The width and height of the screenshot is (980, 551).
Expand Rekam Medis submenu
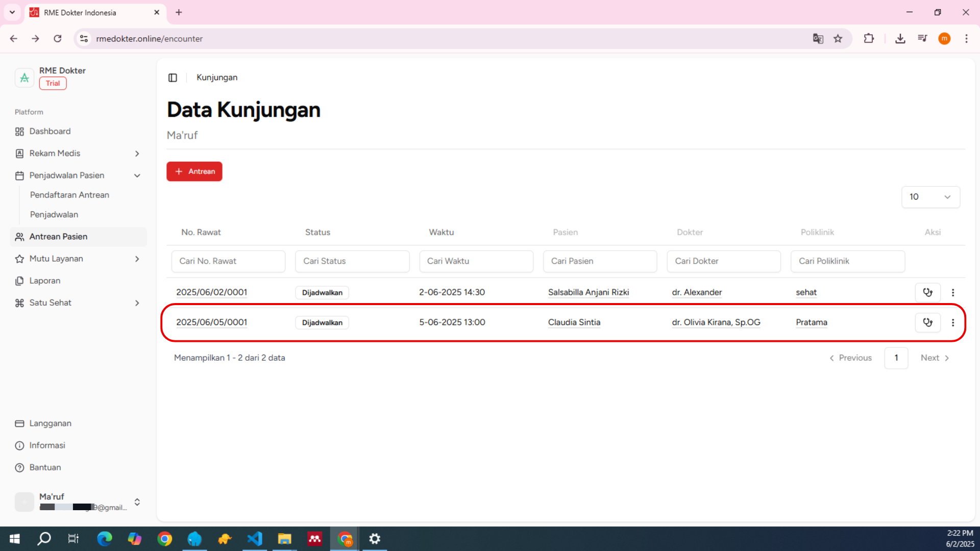click(x=137, y=154)
